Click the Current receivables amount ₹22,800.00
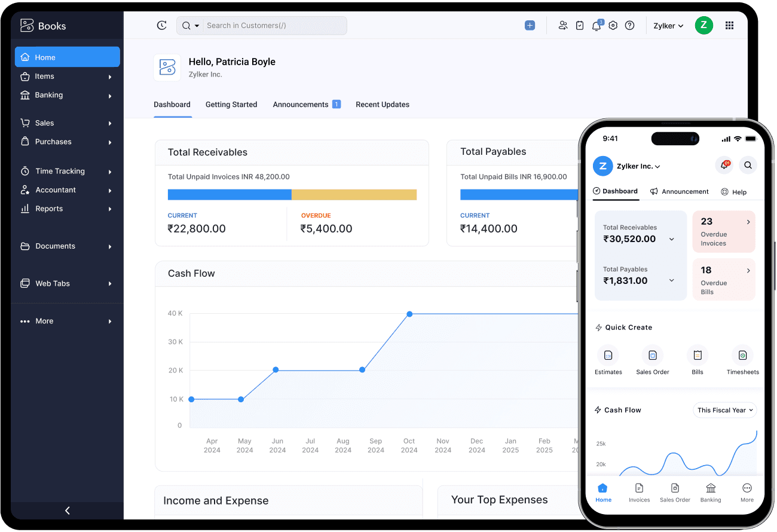The height and width of the screenshot is (532, 777). coord(197,229)
